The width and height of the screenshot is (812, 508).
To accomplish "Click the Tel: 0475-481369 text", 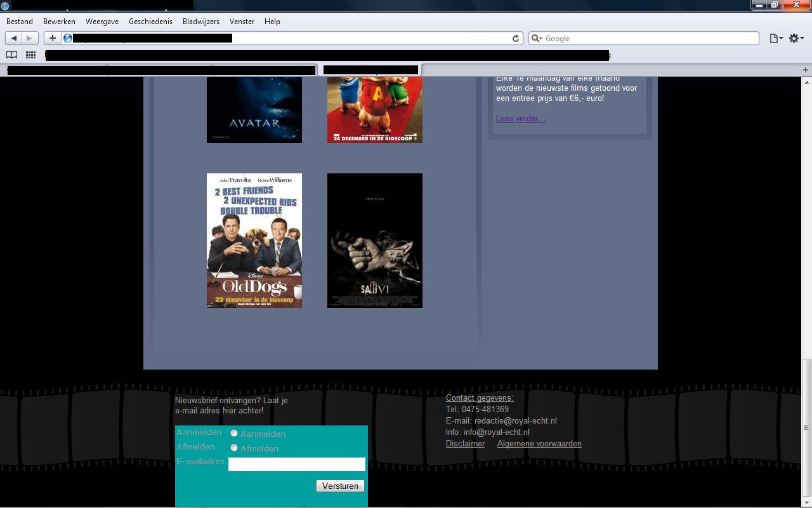I will [x=477, y=410].
